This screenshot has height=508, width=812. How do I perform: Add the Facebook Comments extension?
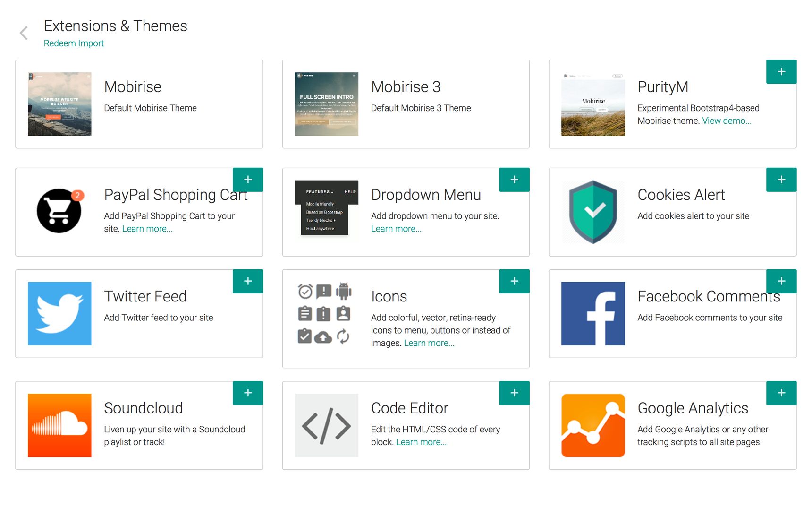coord(781,281)
